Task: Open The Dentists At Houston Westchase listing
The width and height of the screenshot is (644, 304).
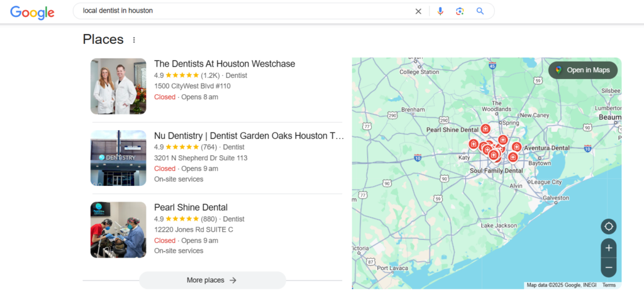Action: coord(225,64)
